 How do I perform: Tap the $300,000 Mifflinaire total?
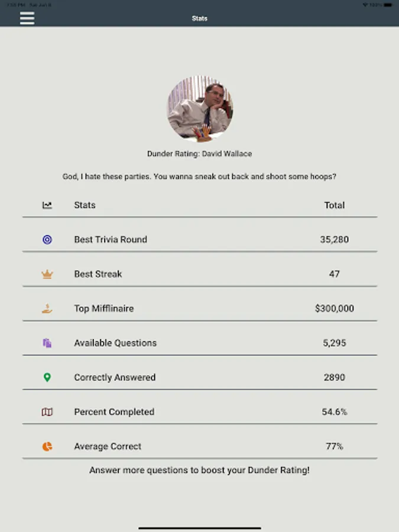335,309
